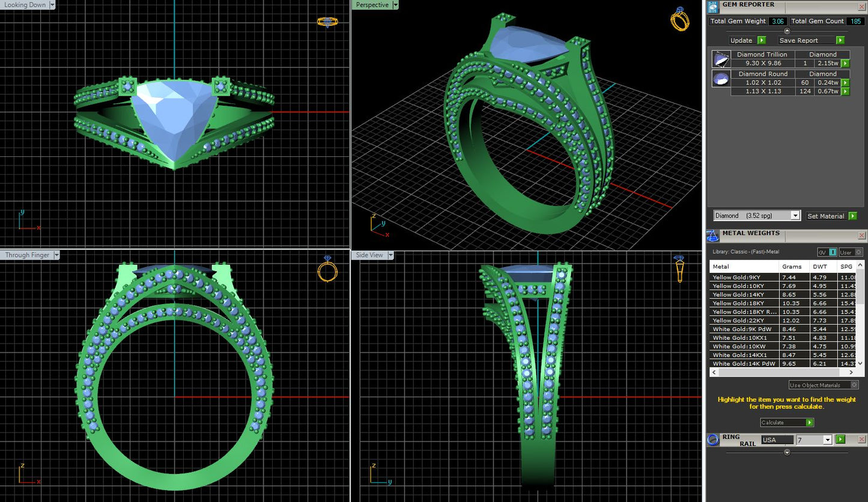Image resolution: width=868 pixels, height=502 pixels.
Task: Open the ring size 7 dropdown
Action: (827, 440)
